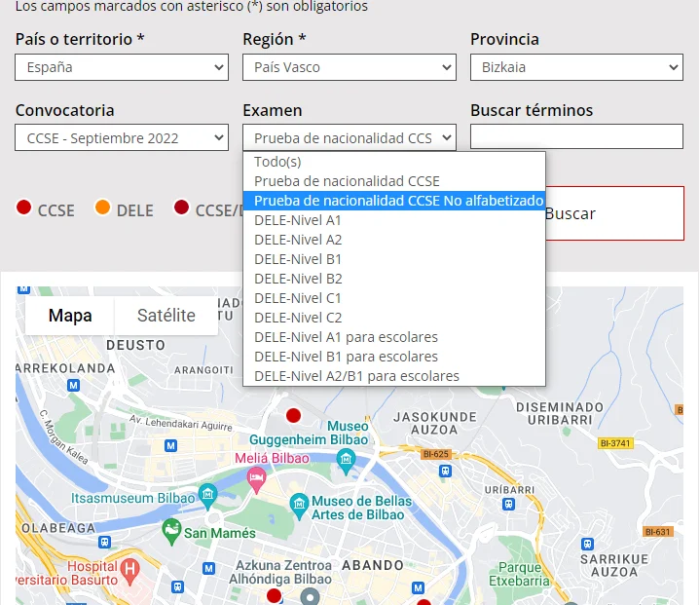Pick DELE-Nivel A2 option
The height and width of the screenshot is (605, 700).
coord(393,240)
